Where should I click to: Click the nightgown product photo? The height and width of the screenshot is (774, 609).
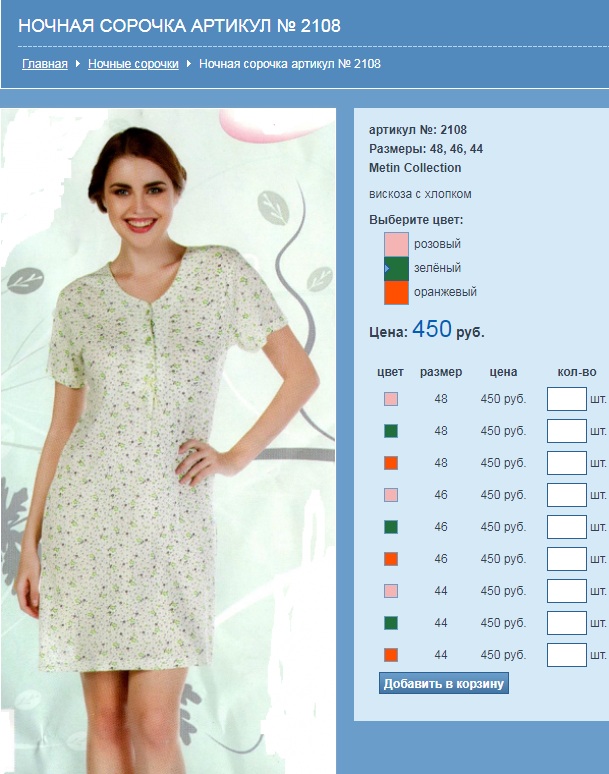point(168,440)
